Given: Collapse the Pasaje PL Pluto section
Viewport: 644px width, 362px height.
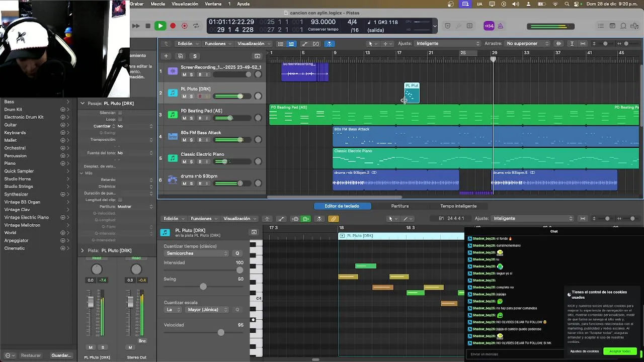Looking at the screenshot, I should (x=83, y=104).
